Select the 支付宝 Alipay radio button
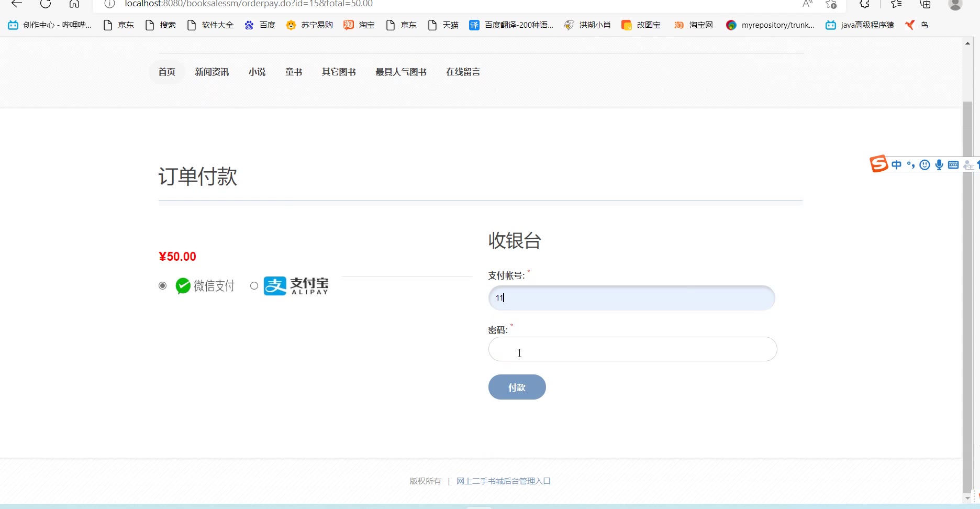The width and height of the screenshot is (980, 509). [254, 286]
